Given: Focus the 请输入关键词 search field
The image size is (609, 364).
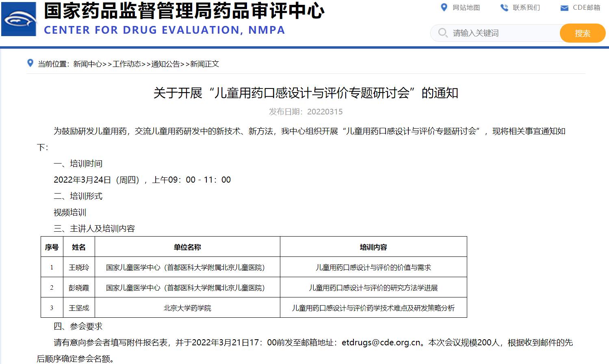Looking at the screenshot, I should (504, 33).
